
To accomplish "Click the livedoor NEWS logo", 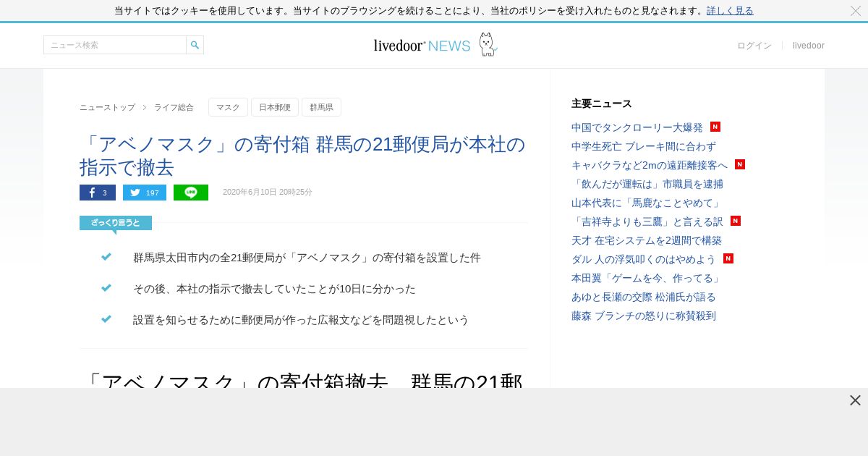I will tap(435, 45).
